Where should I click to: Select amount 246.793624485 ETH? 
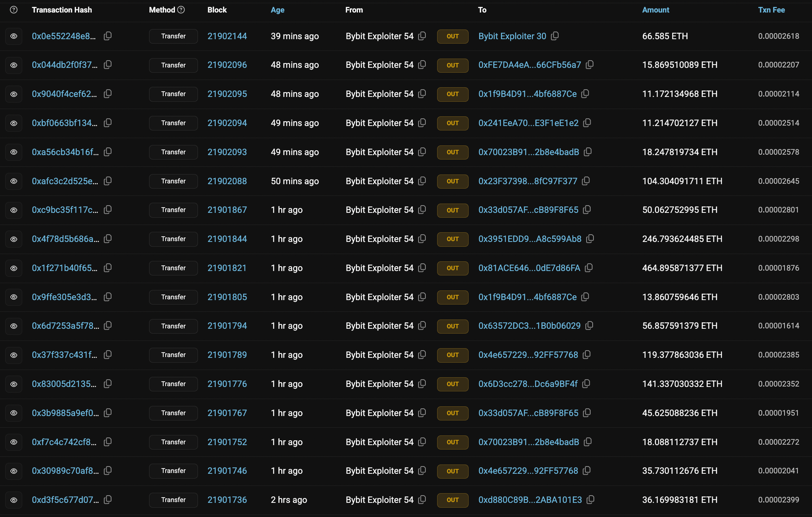(x=682, y=239)
